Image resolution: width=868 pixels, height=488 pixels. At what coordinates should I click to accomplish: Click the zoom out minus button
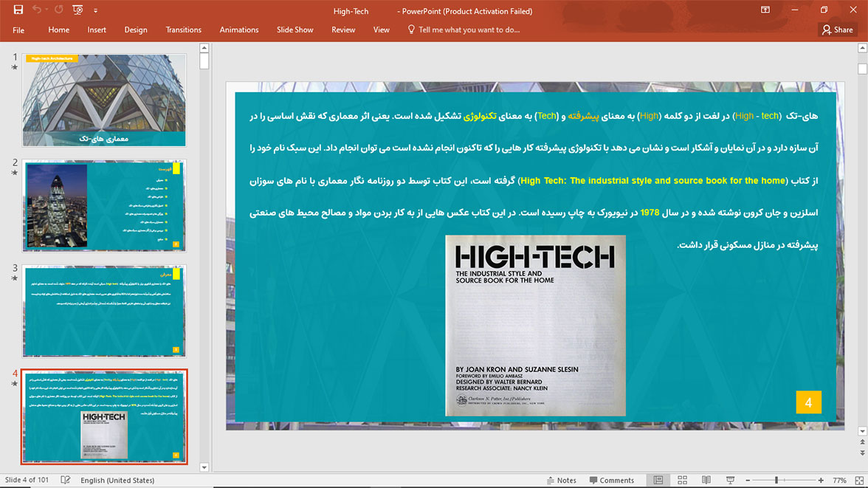click(748, 480)
